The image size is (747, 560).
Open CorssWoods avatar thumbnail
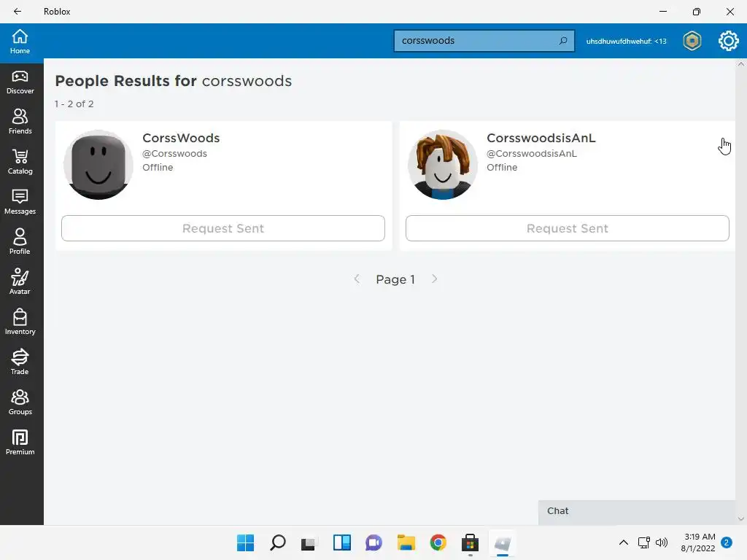(x=98, y=165)
